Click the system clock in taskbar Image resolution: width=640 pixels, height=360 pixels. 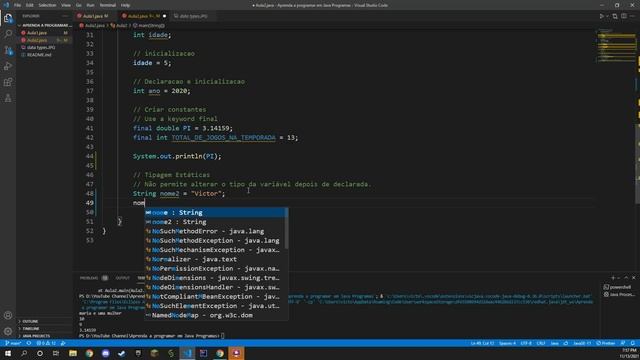629,353
